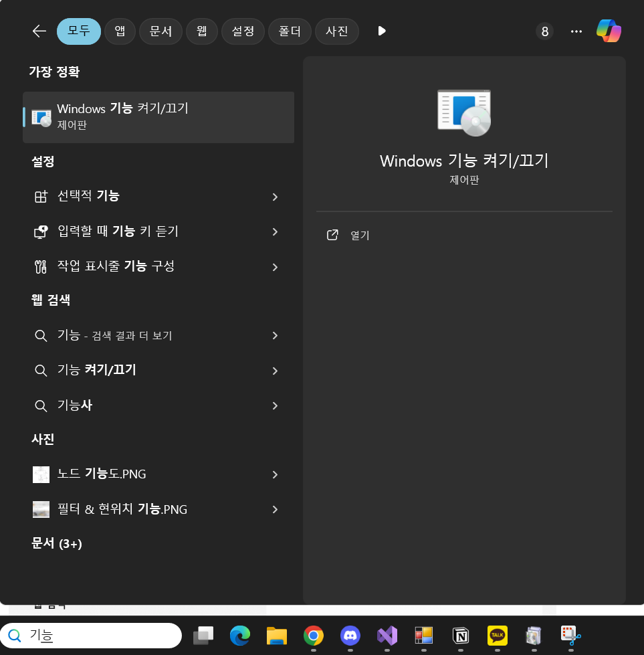This screenshot has height=655, width=644.
Task: Expand chevron for 필터 & 현위치 기능.PNG
Action: 275,510
